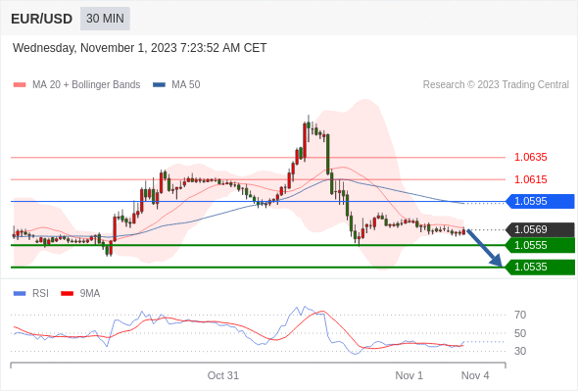
Task: Click the 1.0635 red resistance label
Action: (531, 158)
